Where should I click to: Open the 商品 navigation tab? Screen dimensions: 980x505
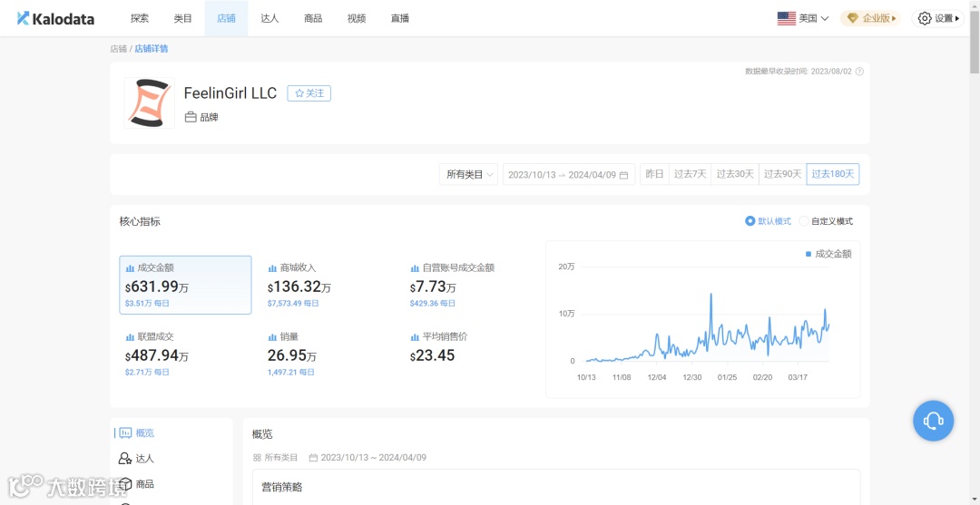(313, 19)
